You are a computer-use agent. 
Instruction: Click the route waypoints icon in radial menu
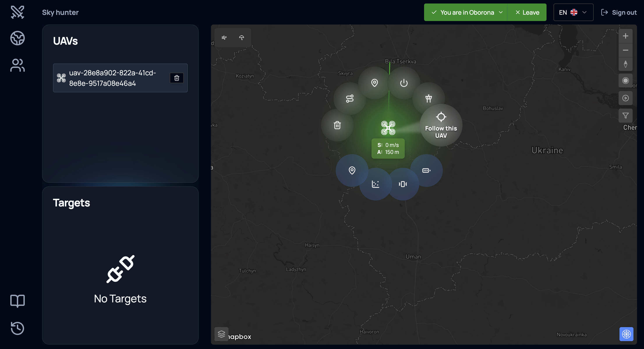(350, 99)
